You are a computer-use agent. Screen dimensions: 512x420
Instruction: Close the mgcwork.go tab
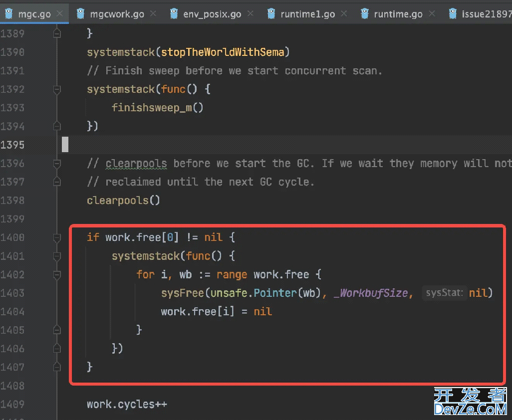[x=153, y=13]
